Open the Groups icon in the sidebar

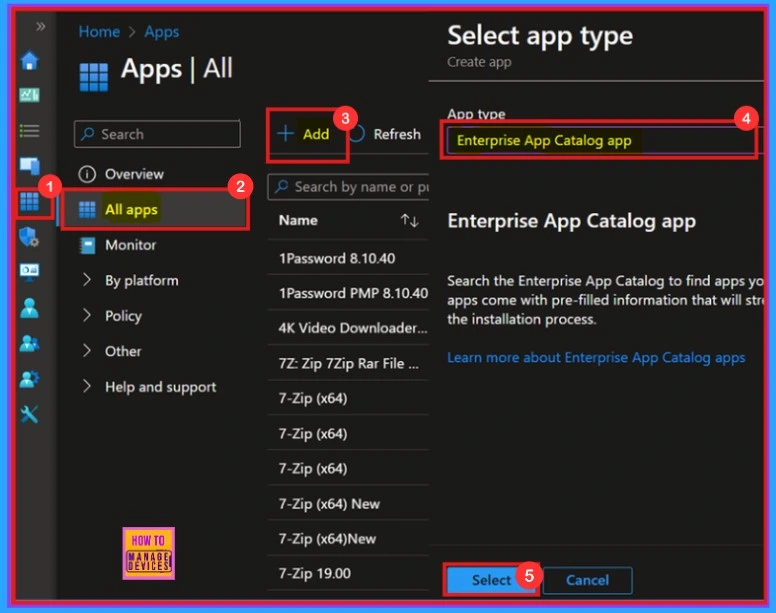coord(30,343)
